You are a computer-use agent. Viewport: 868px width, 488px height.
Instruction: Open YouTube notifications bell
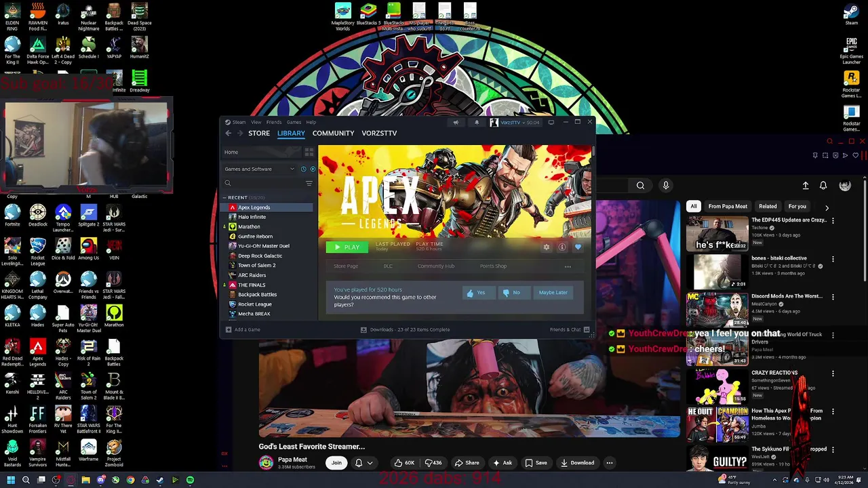tap(823, 186)
